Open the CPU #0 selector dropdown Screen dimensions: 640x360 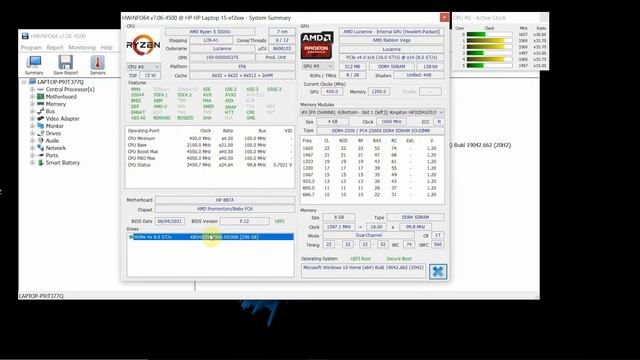[143, 67]
